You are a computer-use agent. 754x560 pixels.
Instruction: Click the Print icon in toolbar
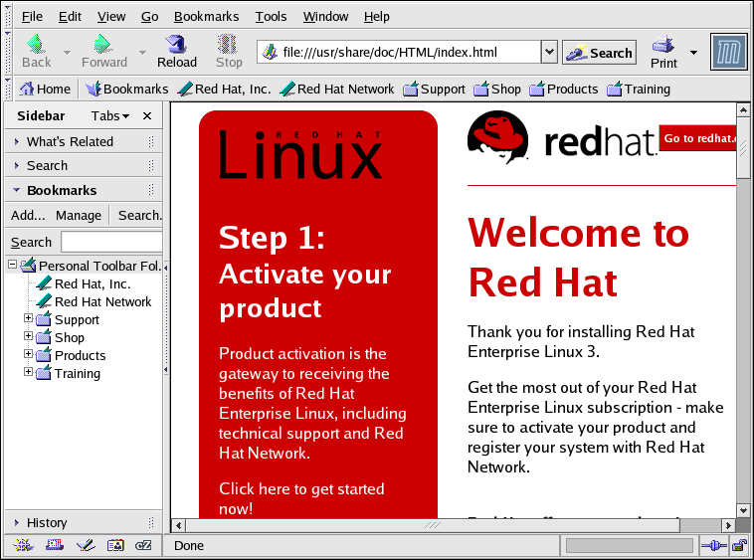click(x=663, y=51)
